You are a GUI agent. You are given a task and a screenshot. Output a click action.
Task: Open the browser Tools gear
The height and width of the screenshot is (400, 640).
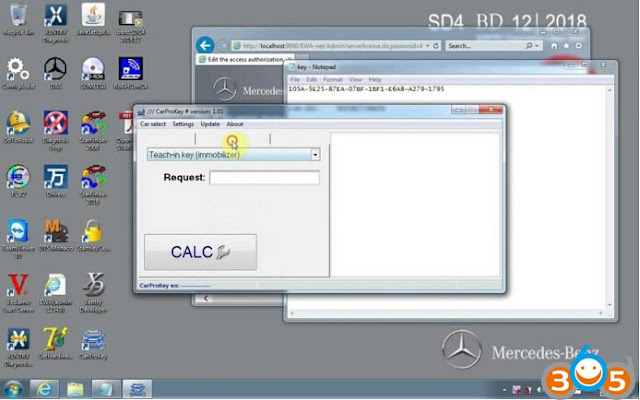[x=579, y=46]
